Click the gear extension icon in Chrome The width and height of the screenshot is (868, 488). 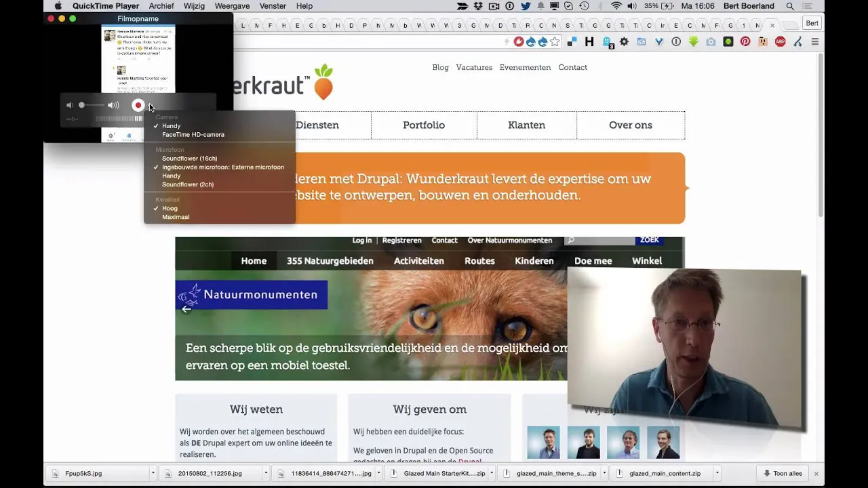click(624, 41)
